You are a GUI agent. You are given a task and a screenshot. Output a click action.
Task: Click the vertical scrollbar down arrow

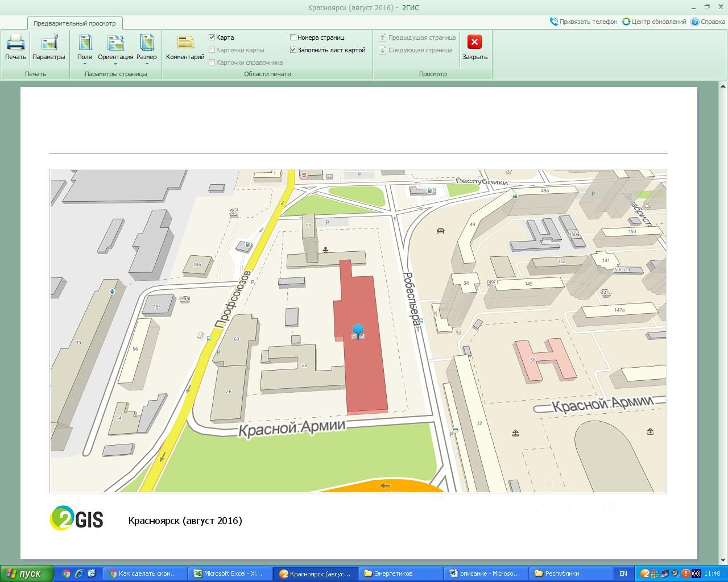[723, 560]
